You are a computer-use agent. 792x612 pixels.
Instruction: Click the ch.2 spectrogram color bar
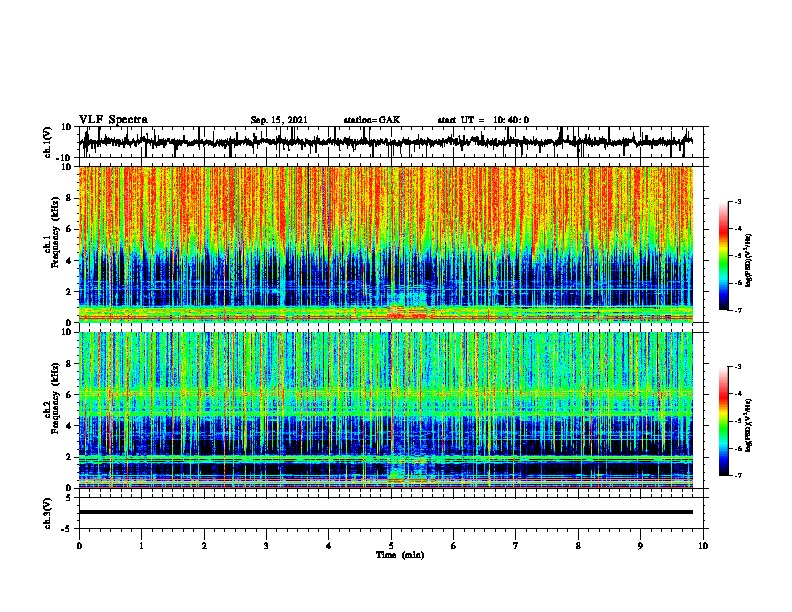724,421
